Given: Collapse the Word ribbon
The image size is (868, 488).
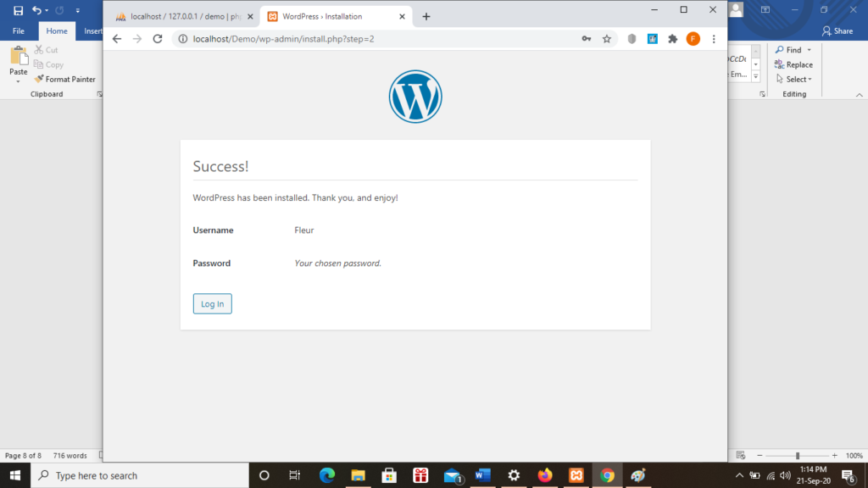Looking at the screenshot, I should tap(860, 95).
